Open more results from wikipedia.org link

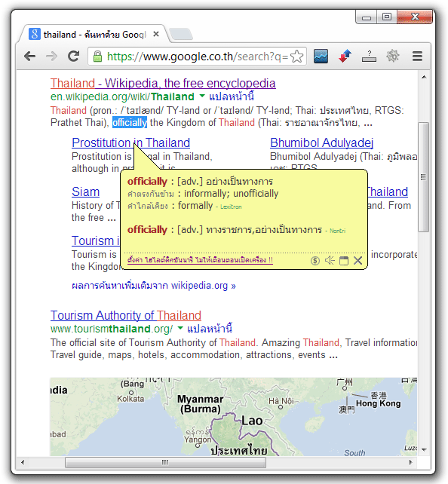tap(153, 286)
